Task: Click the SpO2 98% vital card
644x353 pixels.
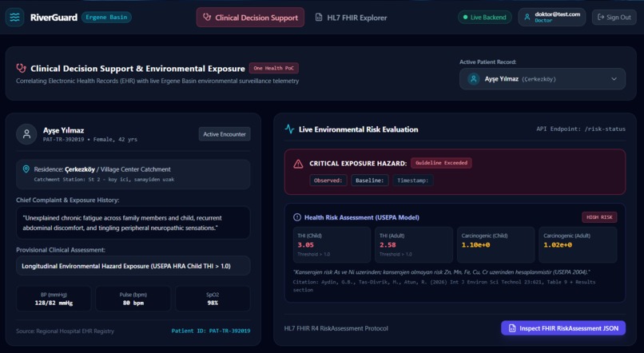Action: (213, 299)
